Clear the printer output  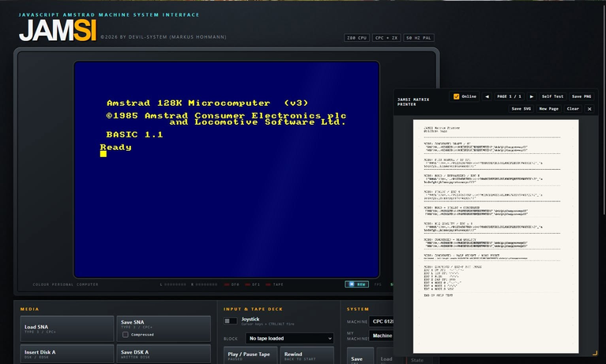point(573,109)
